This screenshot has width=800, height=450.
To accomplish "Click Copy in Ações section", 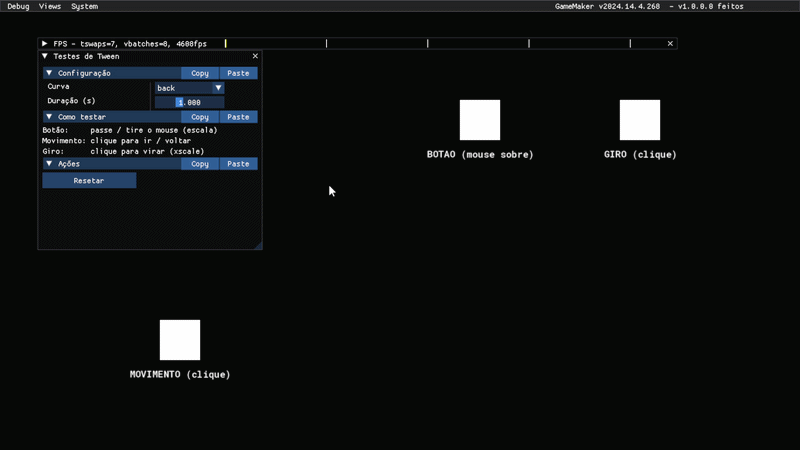I will click(200, 164).
